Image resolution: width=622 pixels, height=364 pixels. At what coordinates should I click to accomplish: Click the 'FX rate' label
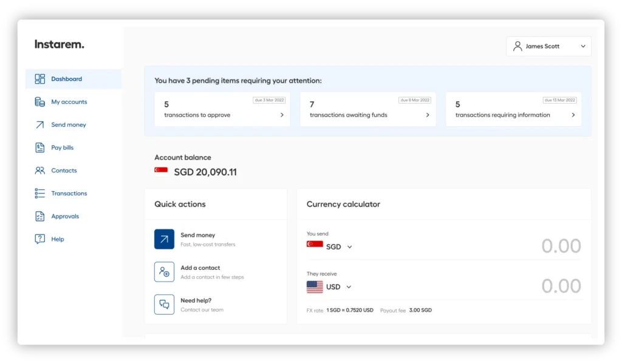click(315, 311)
